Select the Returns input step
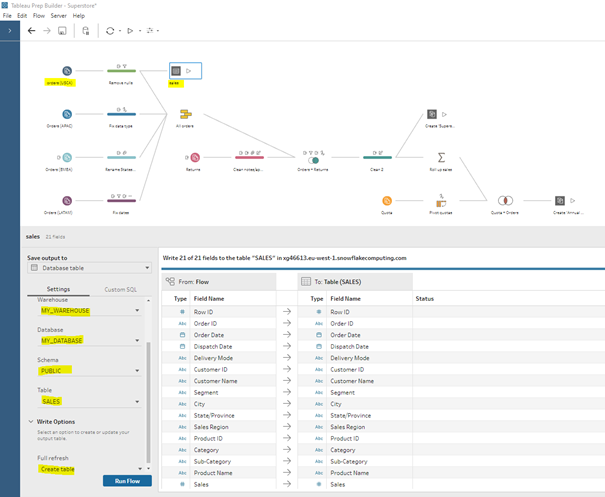Screen dimensions: 605x497 point(195,157)
